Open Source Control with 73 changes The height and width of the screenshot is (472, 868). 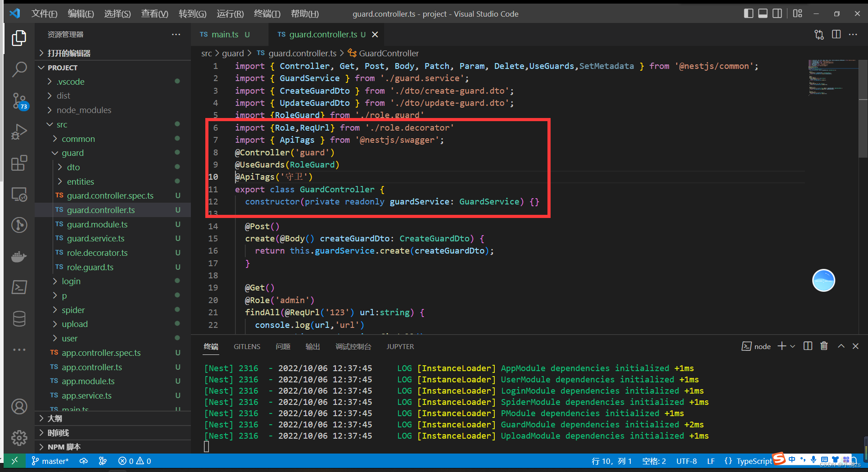tap(19, 101)
